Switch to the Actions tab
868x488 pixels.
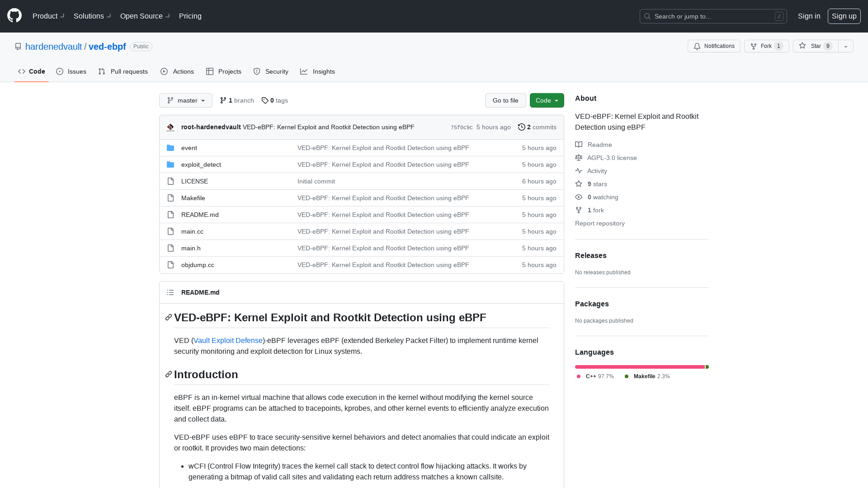(x=177, y=71)
